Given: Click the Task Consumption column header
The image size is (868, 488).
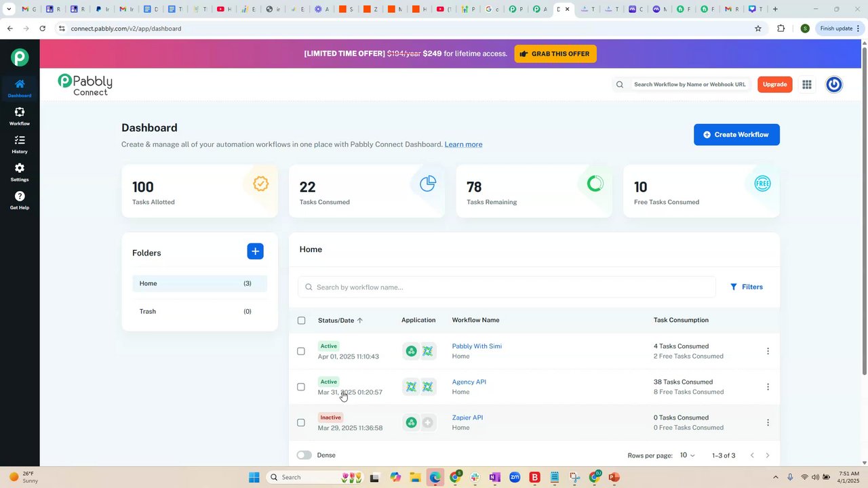Looking at the screenshot, I should [681, 320].
